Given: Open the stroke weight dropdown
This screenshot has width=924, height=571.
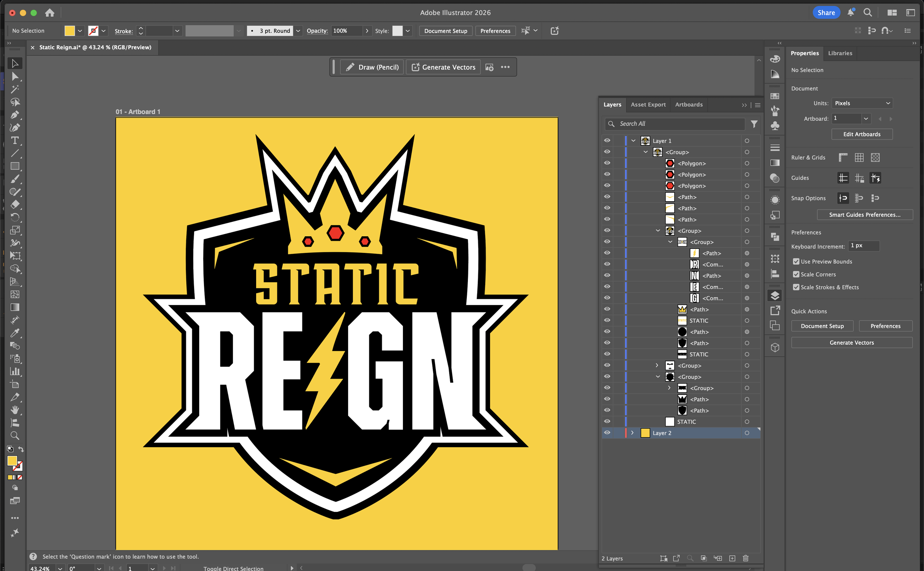Looking at the screenshot, I should pos(177,31).
